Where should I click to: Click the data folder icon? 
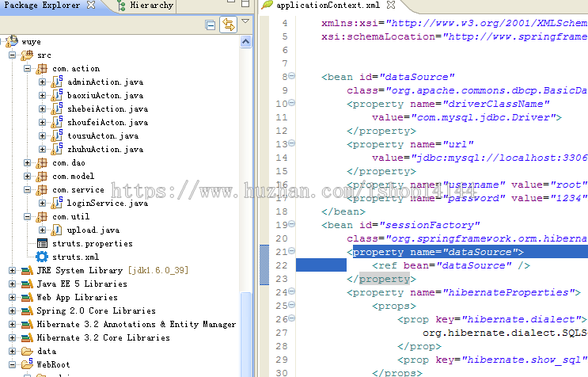pyautogui.click(x=27, y=352)
